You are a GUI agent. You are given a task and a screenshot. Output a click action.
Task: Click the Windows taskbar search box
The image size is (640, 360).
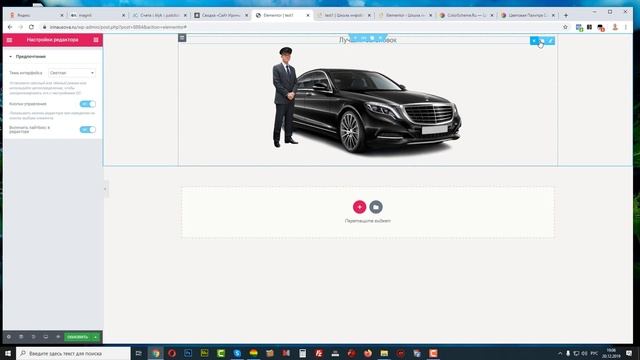(73, 353)
